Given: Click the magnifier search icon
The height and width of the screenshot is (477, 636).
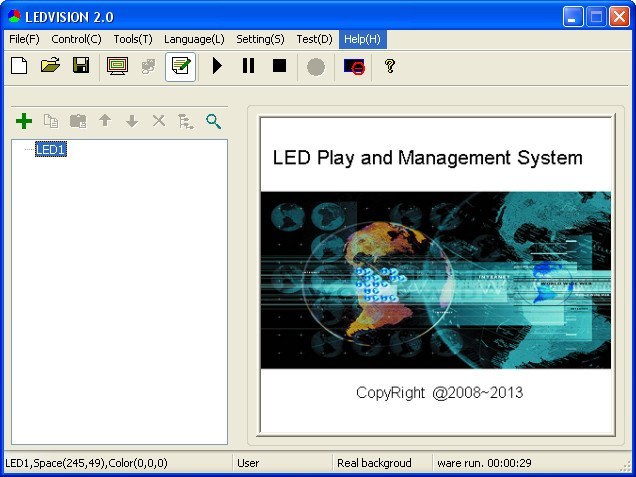Looking at the screenshot, I should pyautogui.click(x=213, y=121).
